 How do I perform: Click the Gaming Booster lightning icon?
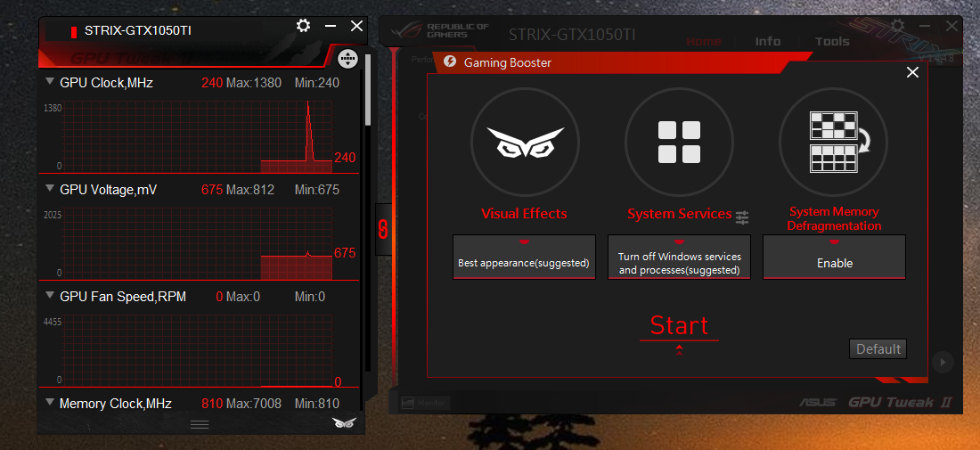[449, 61]
